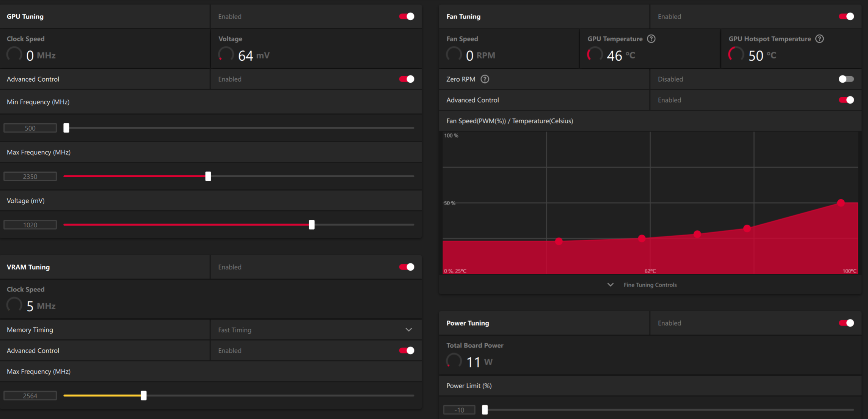Click the Total Board Power gauge
This screenshot has width=868, height=419.
click(454, 361)
